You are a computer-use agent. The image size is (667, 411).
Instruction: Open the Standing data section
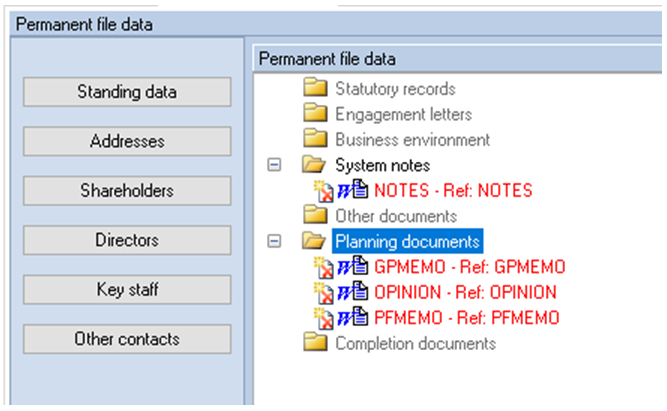pyautogui.click(x=127, y=91)
